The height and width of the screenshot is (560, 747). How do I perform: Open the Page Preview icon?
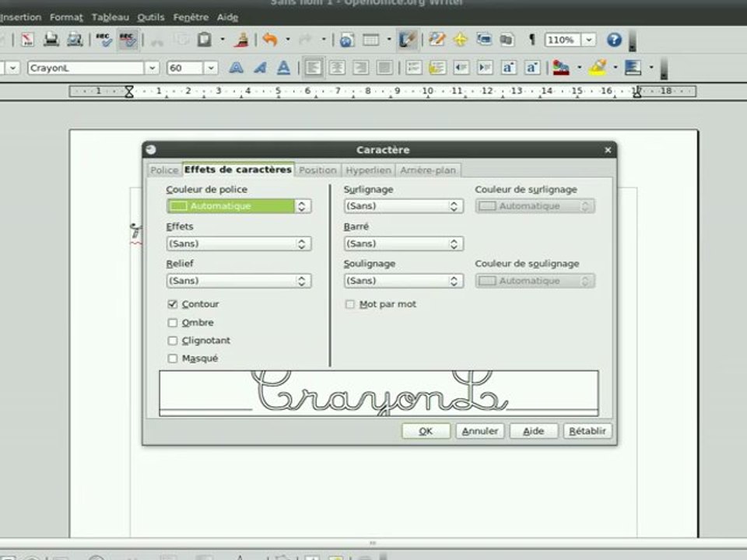[x=75, y=40]
